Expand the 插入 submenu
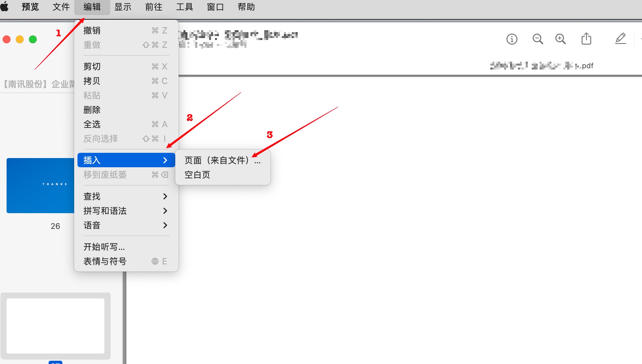Viewport: 642px width, 364px height. coord(126,160)
